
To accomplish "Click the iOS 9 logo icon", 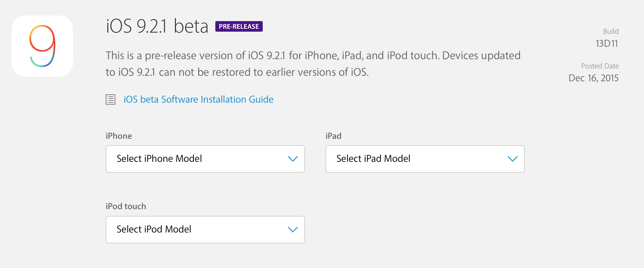I will tap(42, 46).
